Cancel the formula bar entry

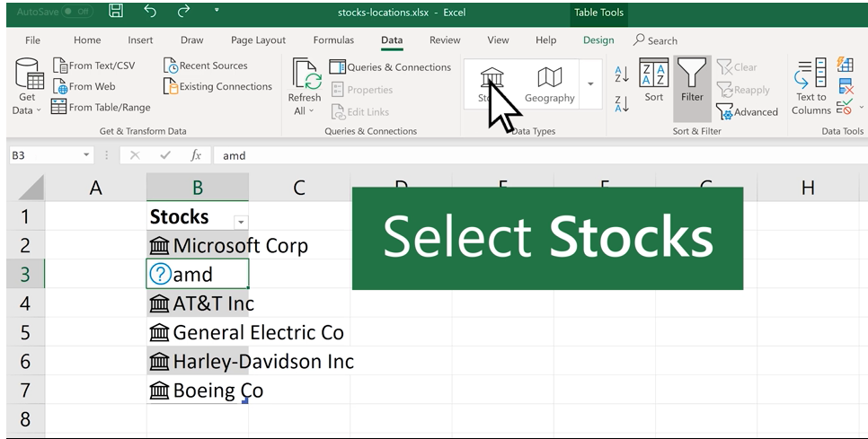(x=135, y=155)
